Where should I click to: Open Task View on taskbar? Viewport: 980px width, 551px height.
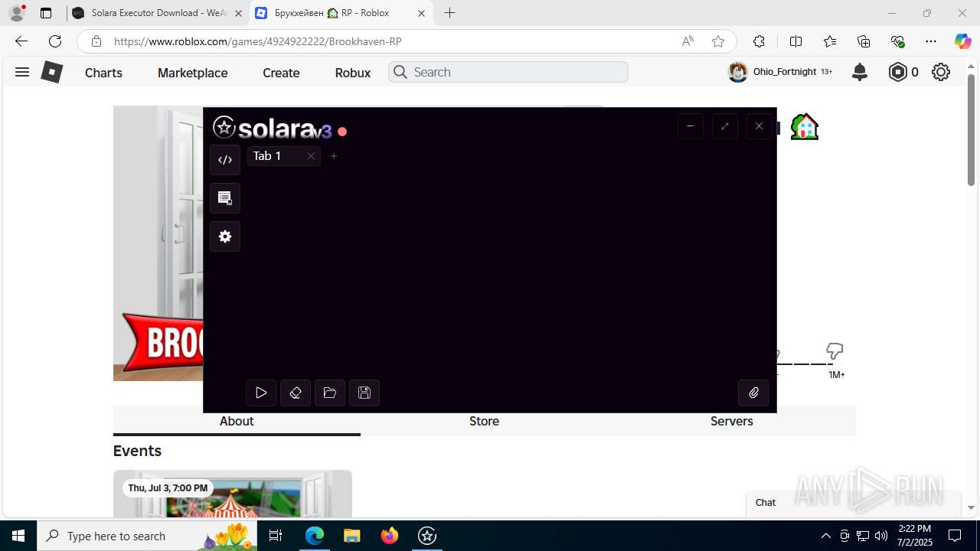[x=276, y=536]
